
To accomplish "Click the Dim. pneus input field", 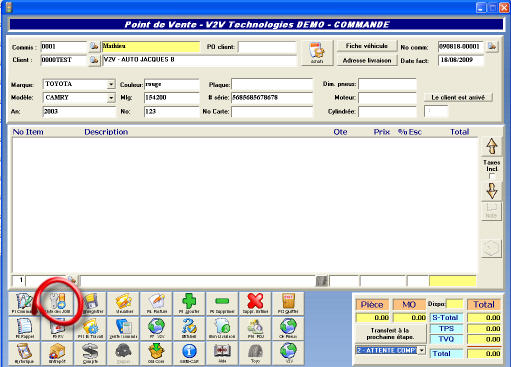I will pyautogui.click(x=387, y=85).
